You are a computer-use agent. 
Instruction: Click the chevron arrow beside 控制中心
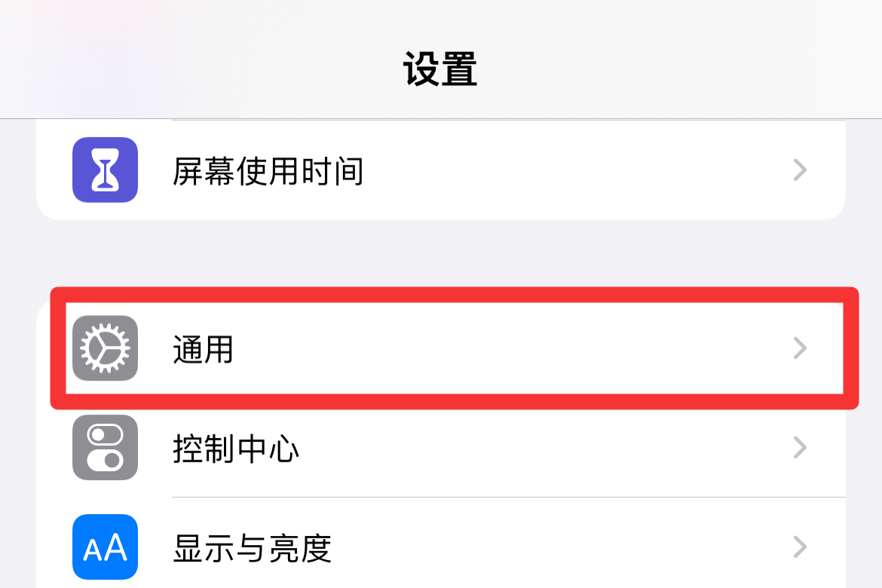point(800,448)
